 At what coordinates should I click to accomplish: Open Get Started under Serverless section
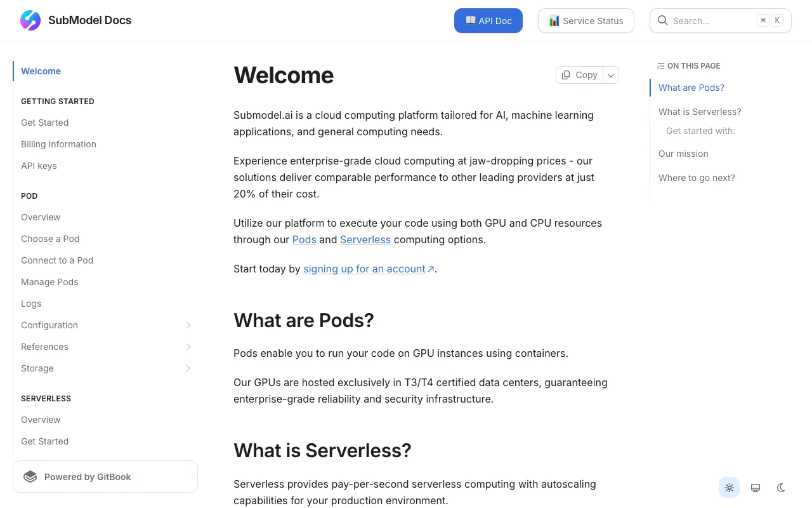click(44, 441)
